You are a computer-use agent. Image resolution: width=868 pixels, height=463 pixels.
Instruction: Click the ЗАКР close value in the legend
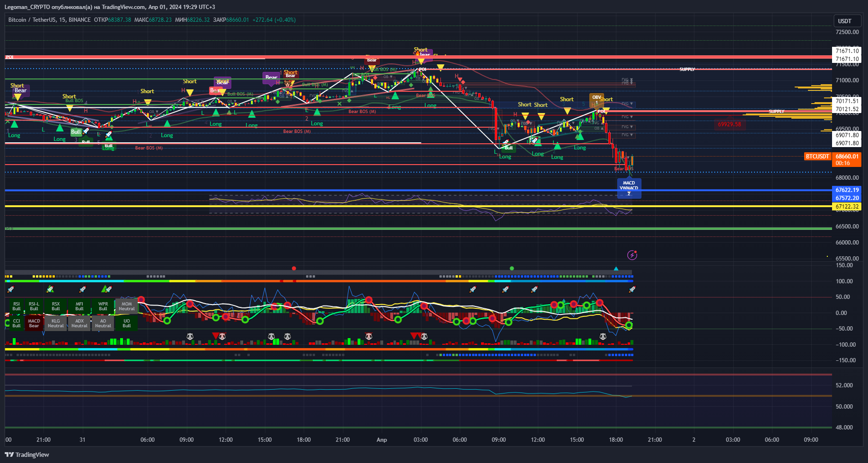click(x=231, y=20)
